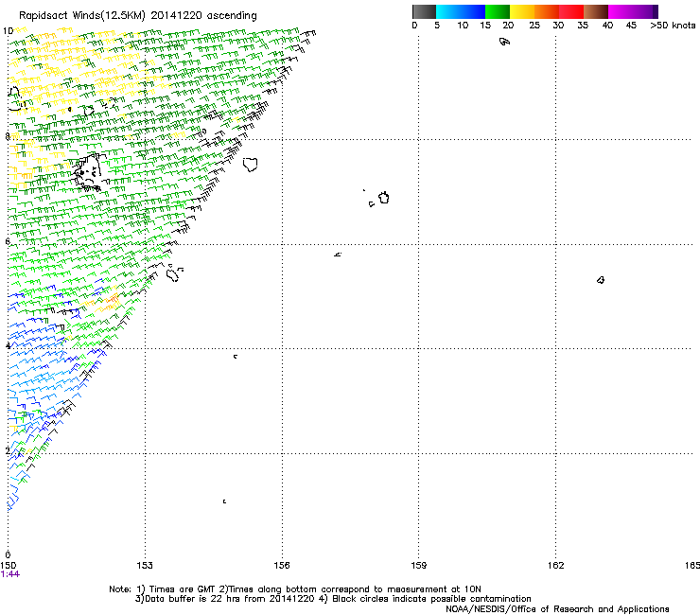Screen dimensions: 700x615
Task: Click the small island outline at top near 161E
Action: (x=504, y=42)
